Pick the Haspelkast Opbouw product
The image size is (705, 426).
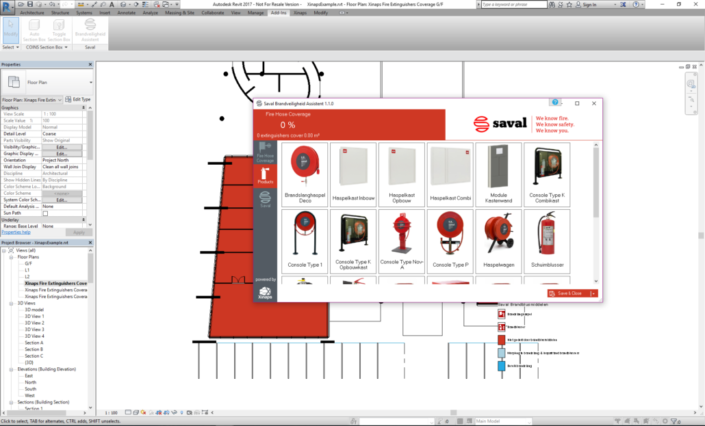tap(402, 175)
